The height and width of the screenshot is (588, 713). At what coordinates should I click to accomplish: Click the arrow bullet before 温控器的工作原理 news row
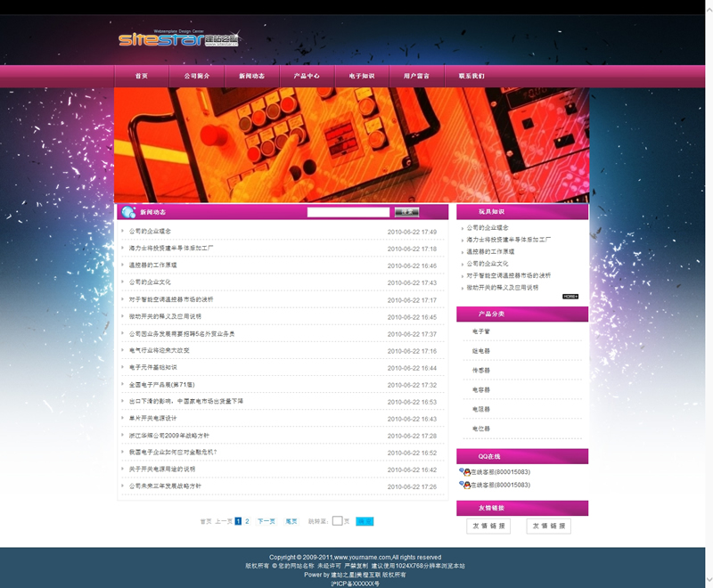[123, 265]
